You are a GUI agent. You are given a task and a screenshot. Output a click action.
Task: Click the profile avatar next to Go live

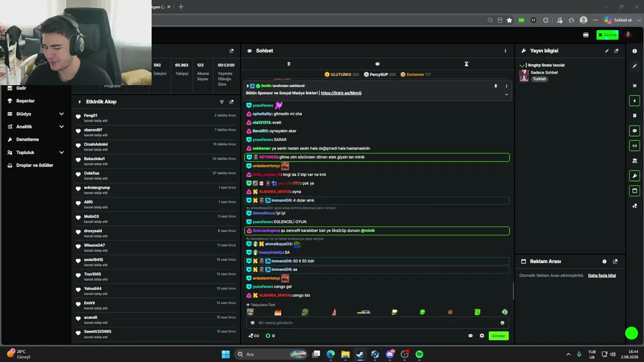[628, 35]
